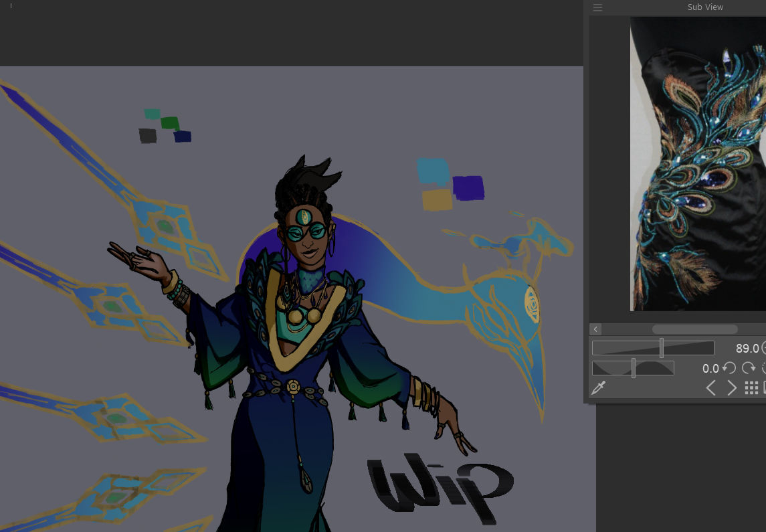Select the Sub View panel title tab

[x=705, y=7]
